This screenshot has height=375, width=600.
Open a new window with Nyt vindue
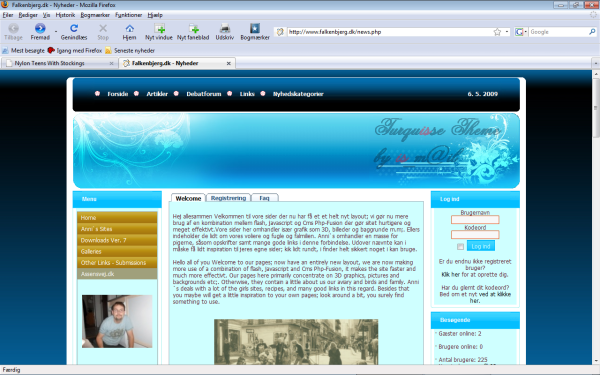point(159,28)
